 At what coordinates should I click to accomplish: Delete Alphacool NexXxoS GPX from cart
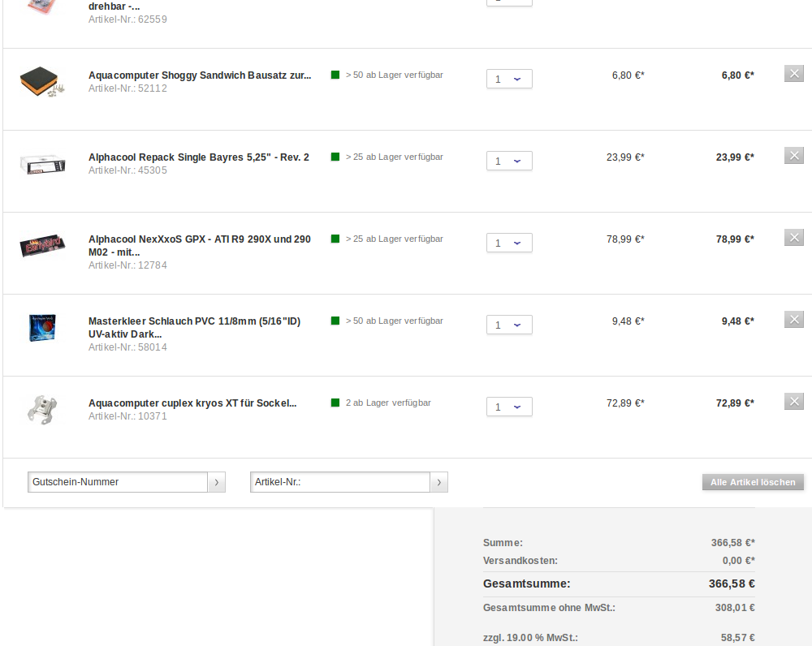(793, 238)
